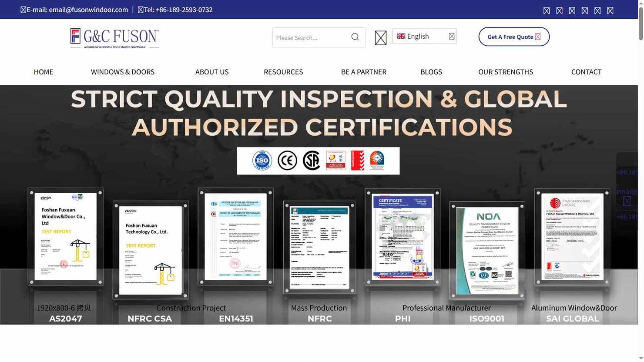644x362 pixels.
Task: View the certificate above the PHI label
Action: pyautogui.click(x=402, y=237)
